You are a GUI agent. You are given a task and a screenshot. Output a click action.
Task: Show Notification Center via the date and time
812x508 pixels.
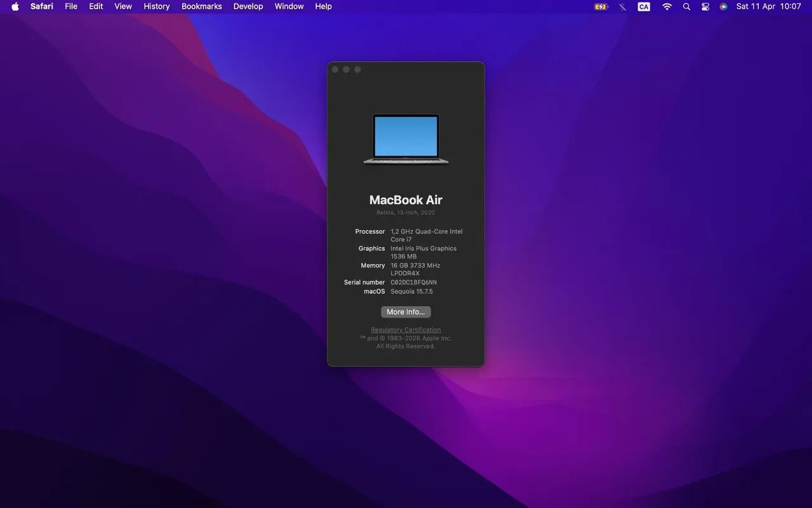click(769, 6)
